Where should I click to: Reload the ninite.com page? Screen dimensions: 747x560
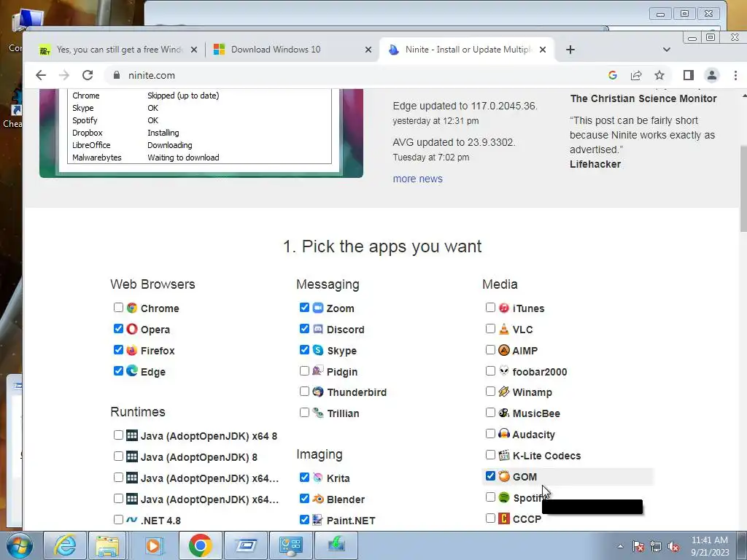click(88, 75)
